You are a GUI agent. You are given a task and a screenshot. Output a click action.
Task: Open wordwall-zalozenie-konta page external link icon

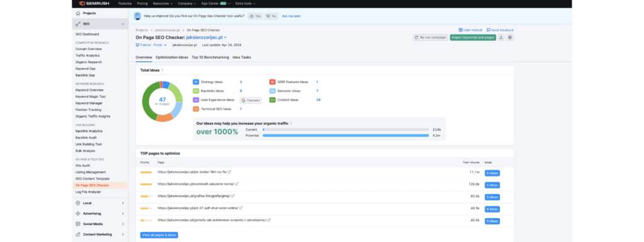[236, 184]
